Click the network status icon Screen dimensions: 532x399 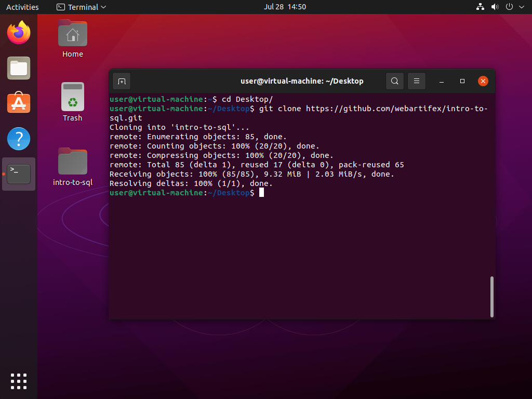coord(480,7)
